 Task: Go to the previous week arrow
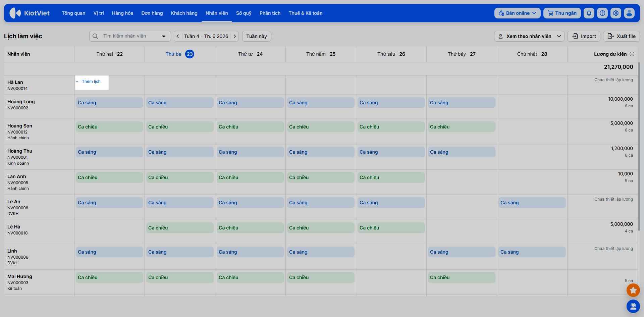(178, 36)
